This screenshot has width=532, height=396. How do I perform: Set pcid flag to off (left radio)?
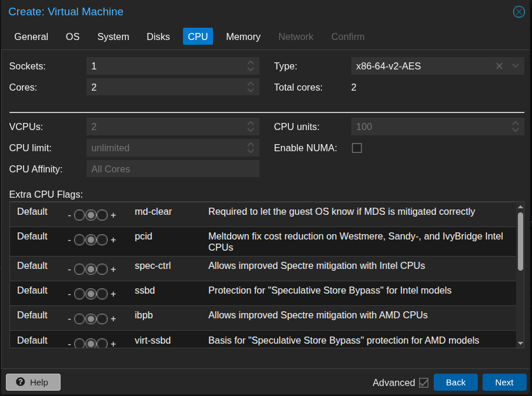[79, 240]
